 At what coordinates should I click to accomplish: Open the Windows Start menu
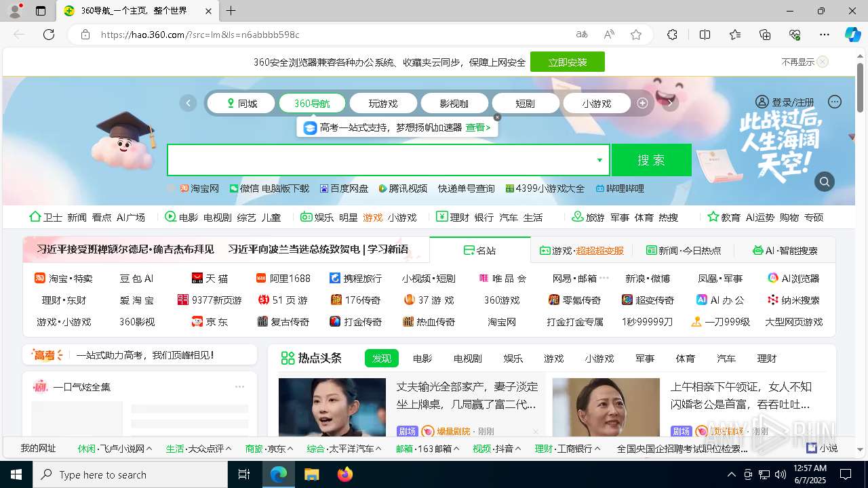[x=16, y=474]
